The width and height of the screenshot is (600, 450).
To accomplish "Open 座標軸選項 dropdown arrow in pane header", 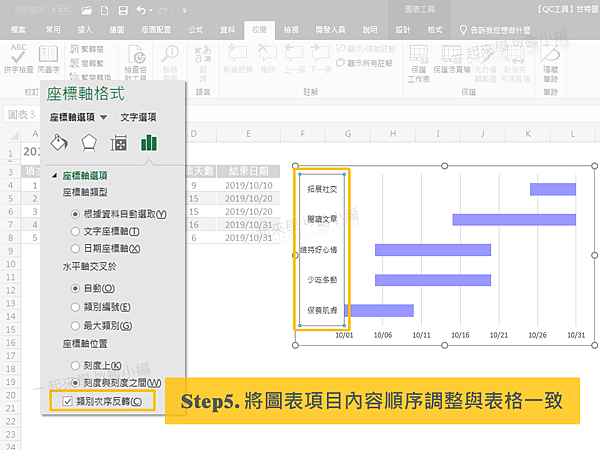I will (103, 117).
